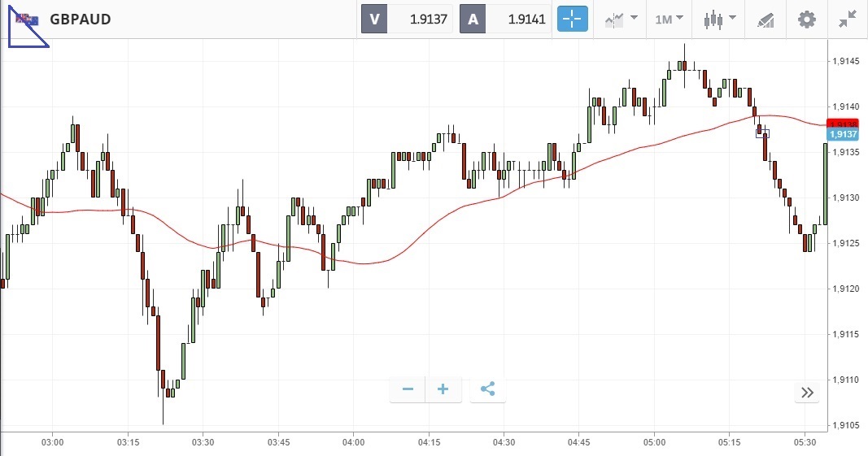Select the drawing tools pencil icon
Image resolution: width=868 pixels, height=456 pixels.
point(765,19)
